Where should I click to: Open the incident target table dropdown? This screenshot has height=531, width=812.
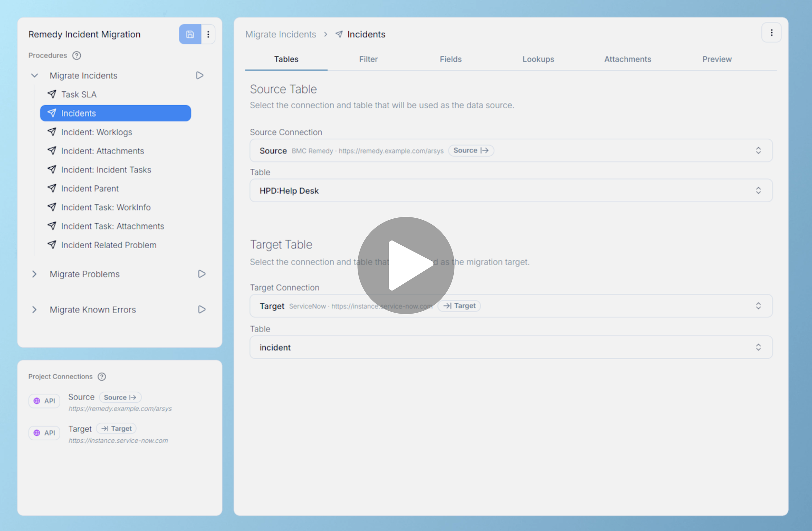click(x=511, y=347)
